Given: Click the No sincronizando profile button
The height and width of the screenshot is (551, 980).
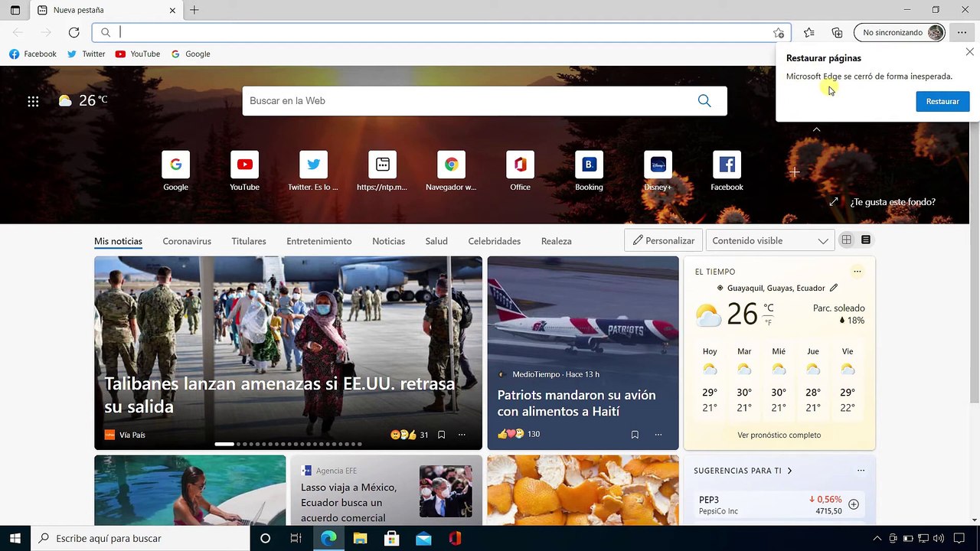Looking at the screenshot, I should click(900, 32).
